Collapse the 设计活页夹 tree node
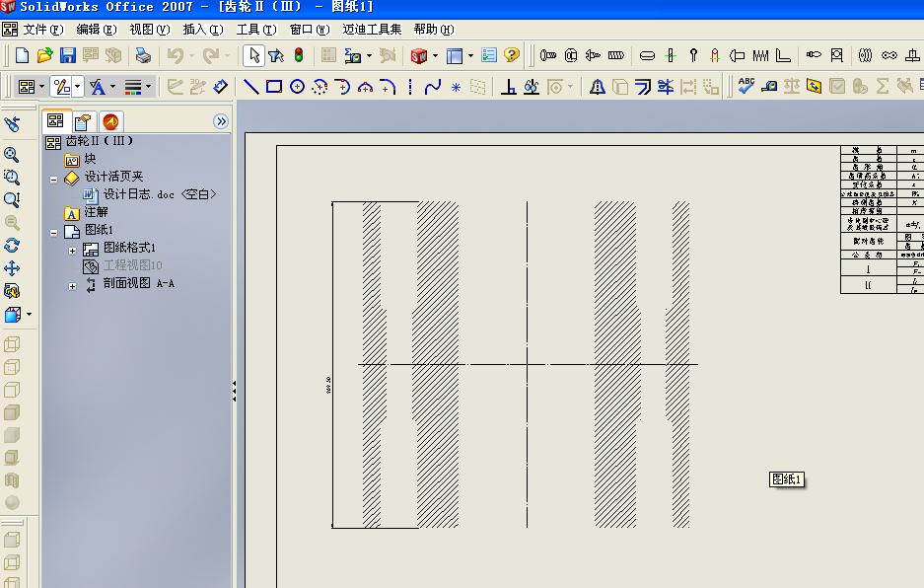The image size is (924, 588). [53, 179]
